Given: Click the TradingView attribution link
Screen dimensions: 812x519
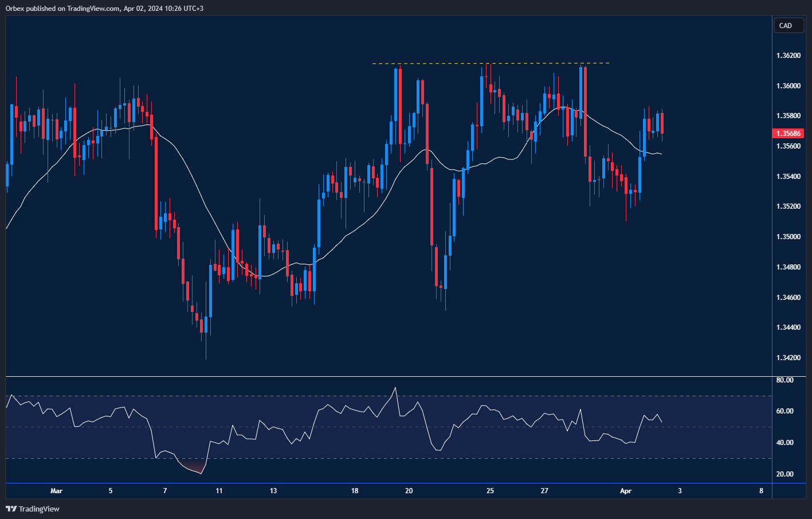Looking at the screenshot, I should click(39, 509).
